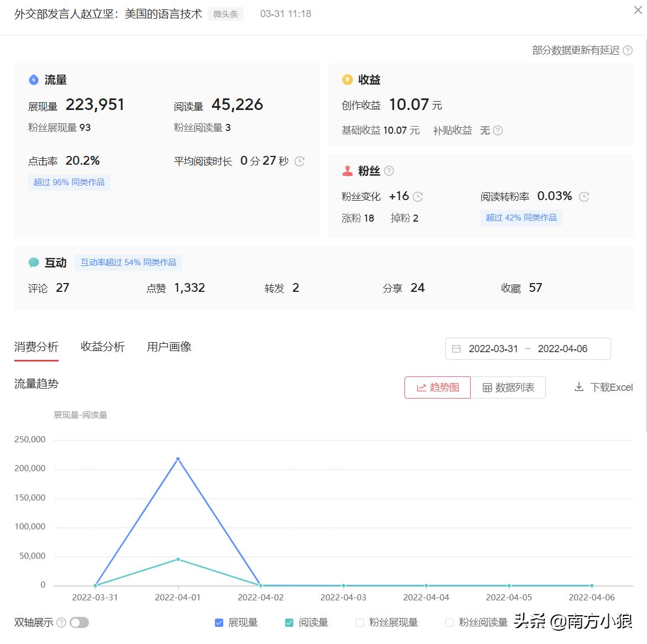647x644 pixels.
Task: Switch to the 用户画像 tab
Action: 169,347
